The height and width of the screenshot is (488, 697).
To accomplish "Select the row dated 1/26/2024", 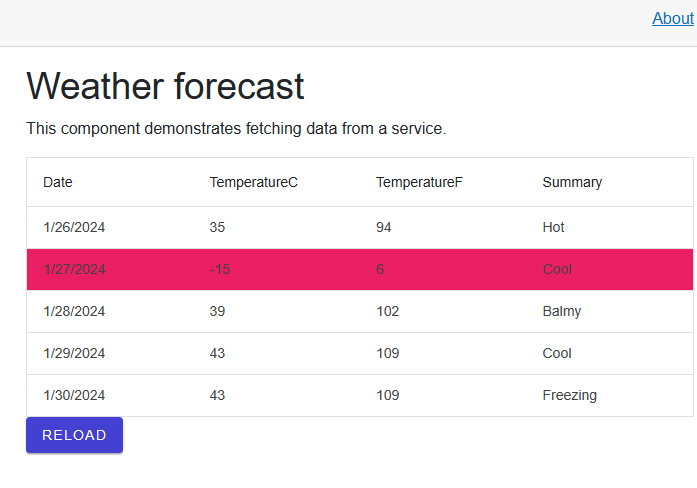I will (x=360, y=228).
